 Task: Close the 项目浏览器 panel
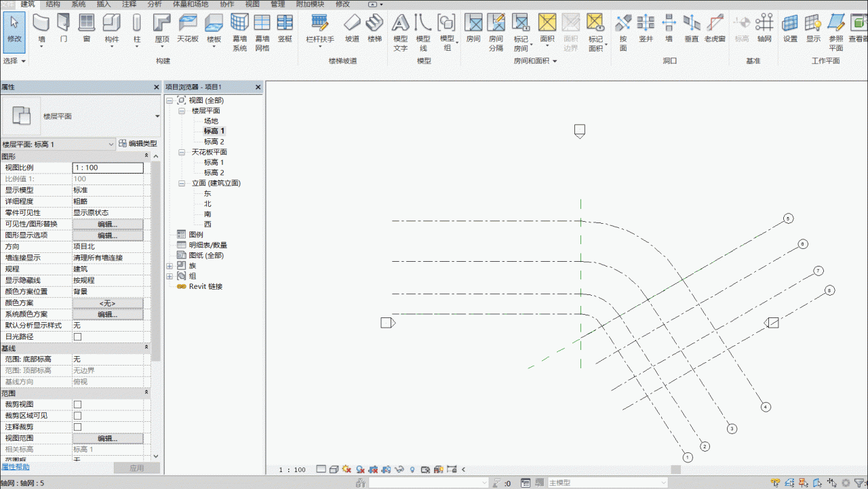pyautogui.click(x=258, y=87)
